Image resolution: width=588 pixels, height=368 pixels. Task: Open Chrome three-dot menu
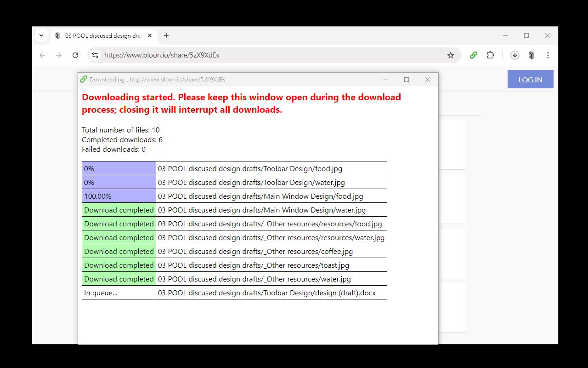[548, 55]
